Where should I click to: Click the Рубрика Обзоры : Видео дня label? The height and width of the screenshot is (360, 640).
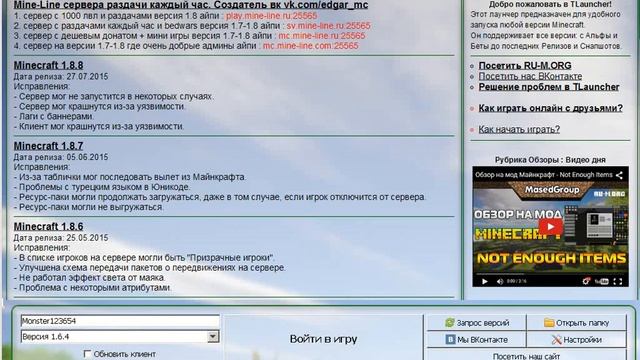pos(550,160)
